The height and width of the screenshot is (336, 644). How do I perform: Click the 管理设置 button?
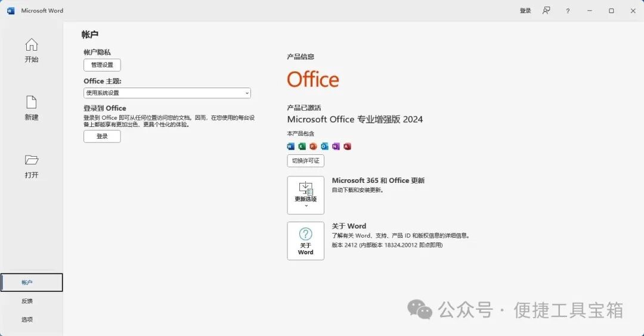[103, 65]
